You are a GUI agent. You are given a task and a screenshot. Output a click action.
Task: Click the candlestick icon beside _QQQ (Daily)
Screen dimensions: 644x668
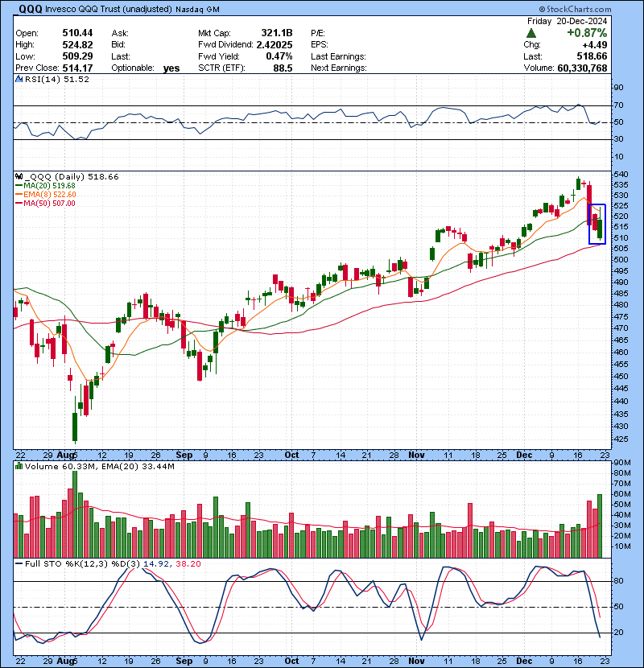[x=19, y=176]
